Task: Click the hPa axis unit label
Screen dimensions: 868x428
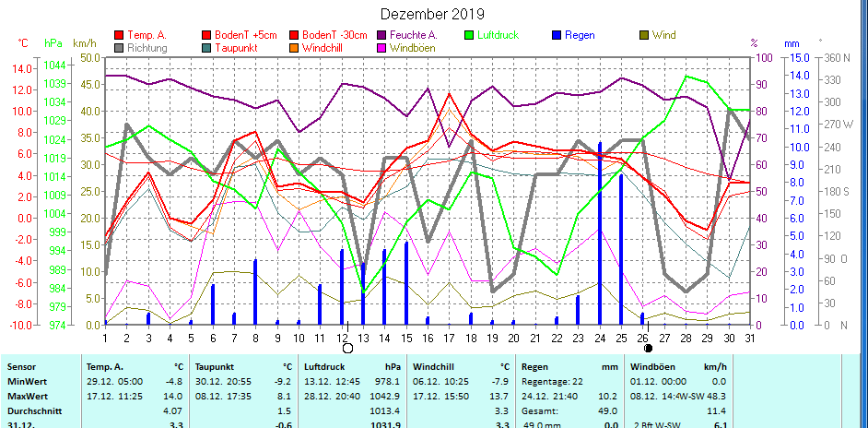Action: (53, 42)
